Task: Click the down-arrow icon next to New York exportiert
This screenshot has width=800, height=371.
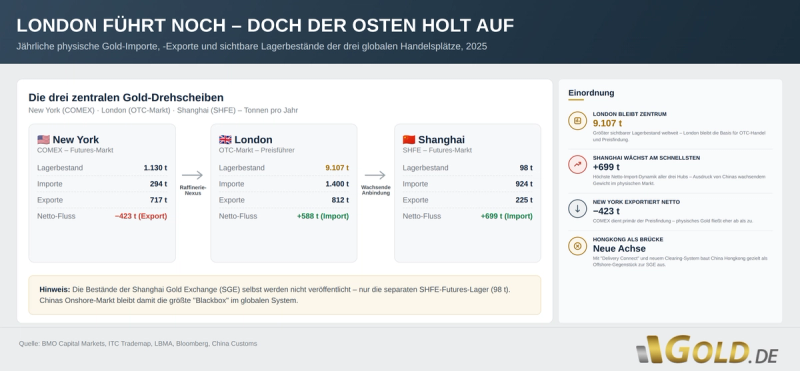Action: point(578,209)
